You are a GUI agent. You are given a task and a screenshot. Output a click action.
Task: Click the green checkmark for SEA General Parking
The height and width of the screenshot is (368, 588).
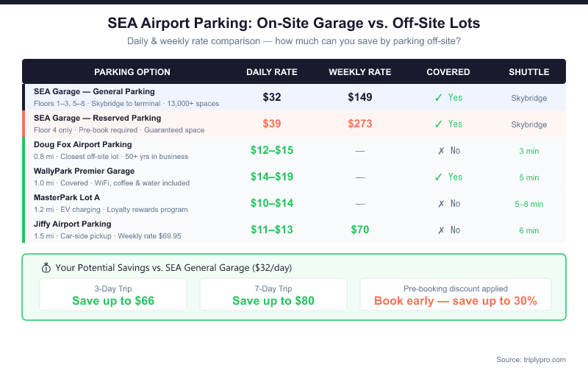click(x=438, y=98)
